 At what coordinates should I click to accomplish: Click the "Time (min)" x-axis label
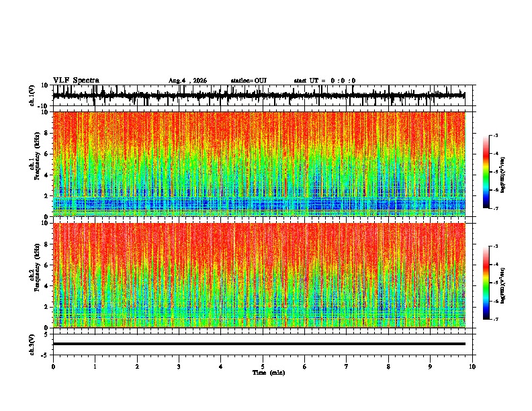[x=269, y=373]
